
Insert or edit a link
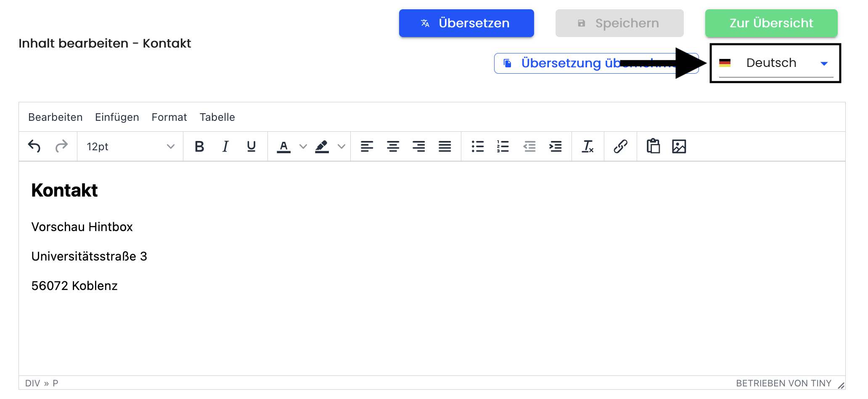point(621,146)
